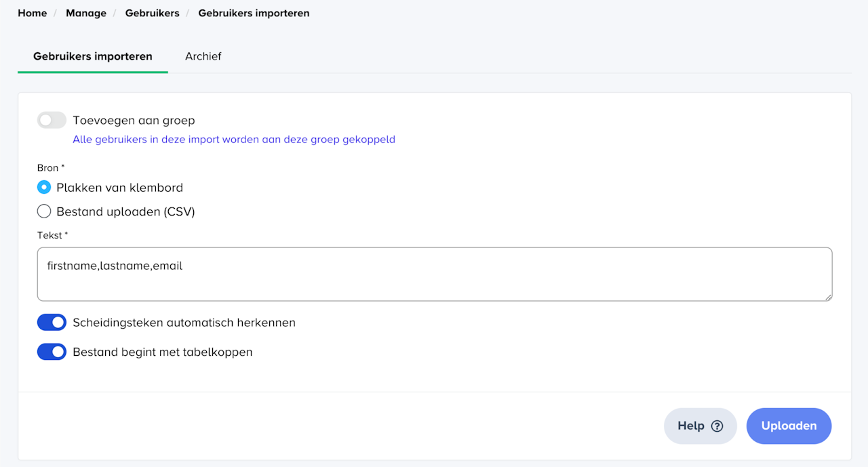Click the Toevoegen aan groep label text
This screenshot has height=467, width=868.
(134, 121)
